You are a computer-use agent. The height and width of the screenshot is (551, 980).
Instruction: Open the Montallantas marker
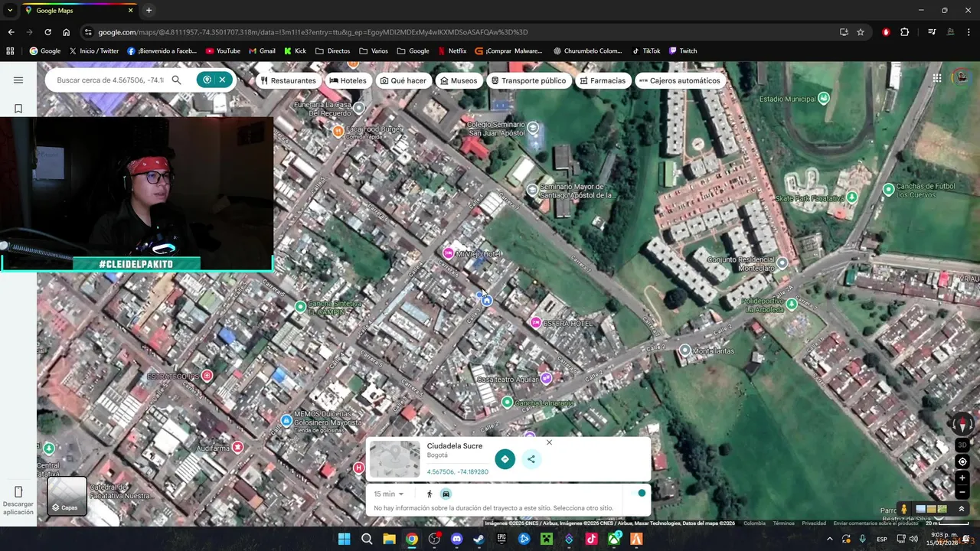pos(684,350)
